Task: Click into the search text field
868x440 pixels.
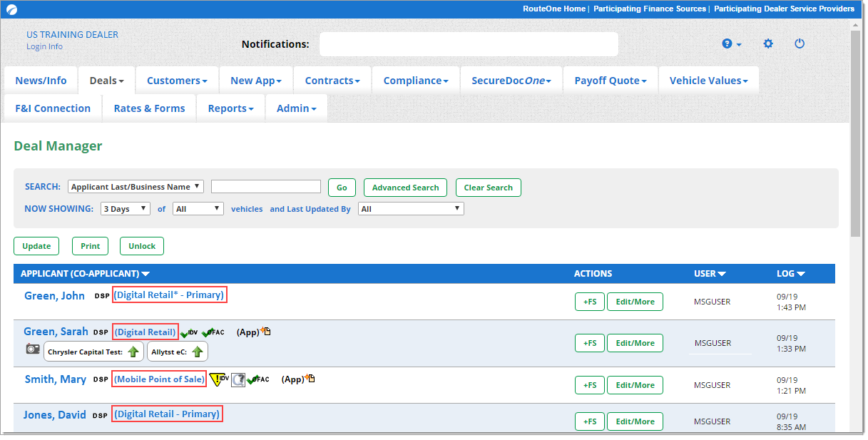Action: click(266, 187)
